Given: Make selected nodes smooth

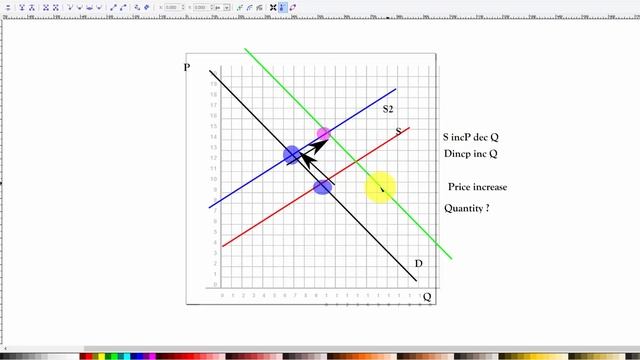Looking at the screenshot, I should (x=80, y=7).
